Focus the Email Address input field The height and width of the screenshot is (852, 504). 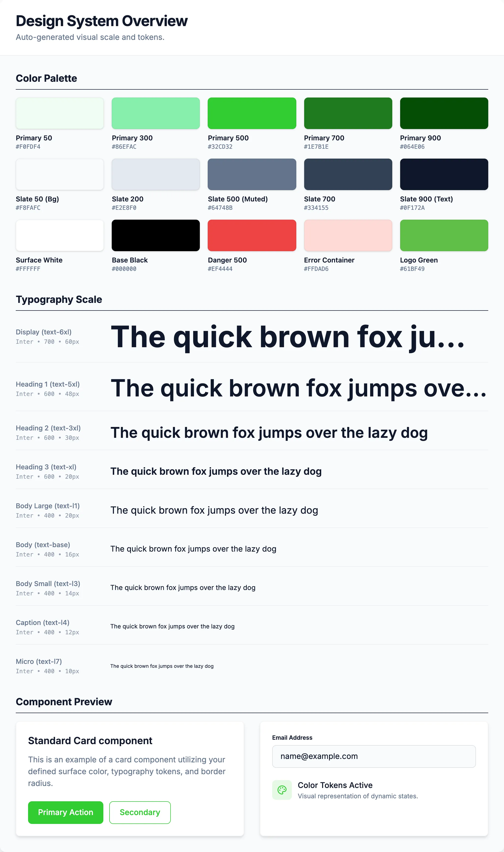pyautogui.click(x=374, y=756)
